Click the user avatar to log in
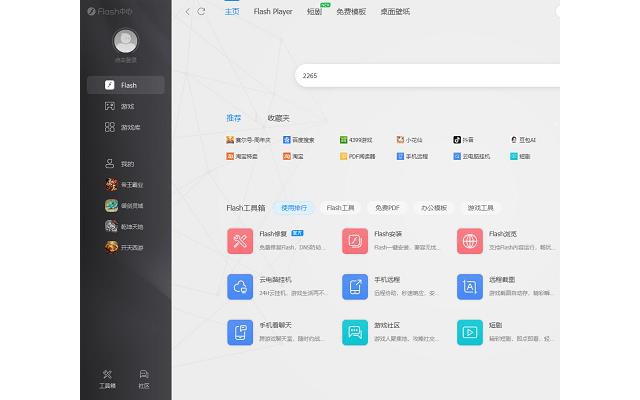The height and width of the screenshot is (400, 640). pyautogui.click(x=125, y=41)
